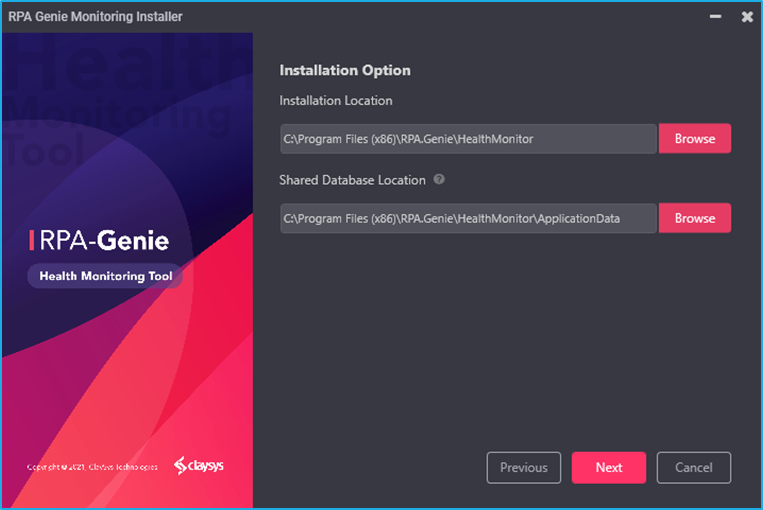Cancel the installation setup
This screenshot has width=763, height=510.
point(693,467)
